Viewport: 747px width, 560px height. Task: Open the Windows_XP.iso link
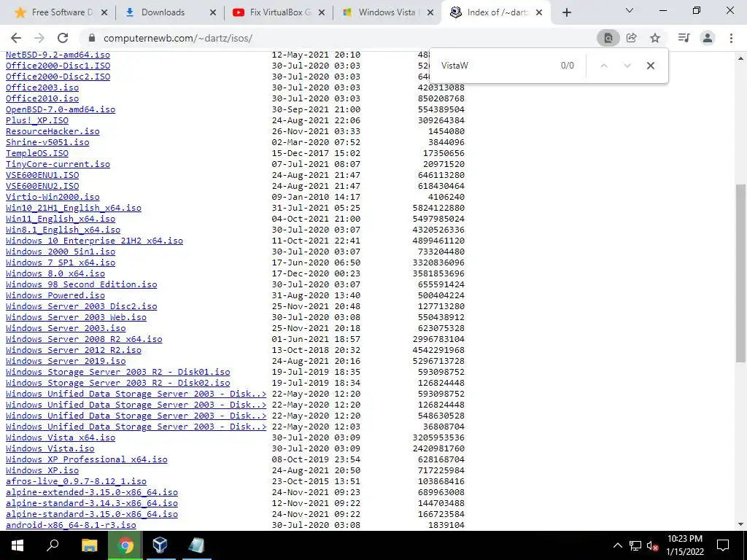pyautogui.click(x=42, y=470)
